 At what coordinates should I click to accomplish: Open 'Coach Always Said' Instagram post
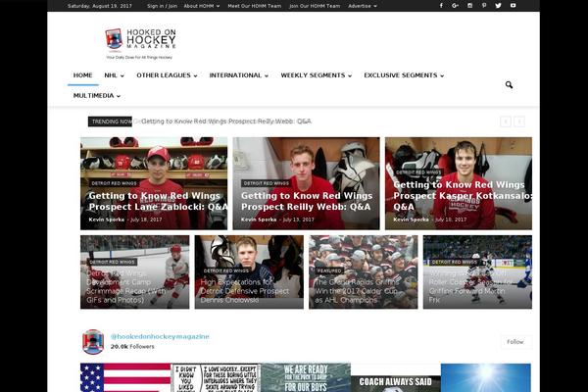point(396,377)
